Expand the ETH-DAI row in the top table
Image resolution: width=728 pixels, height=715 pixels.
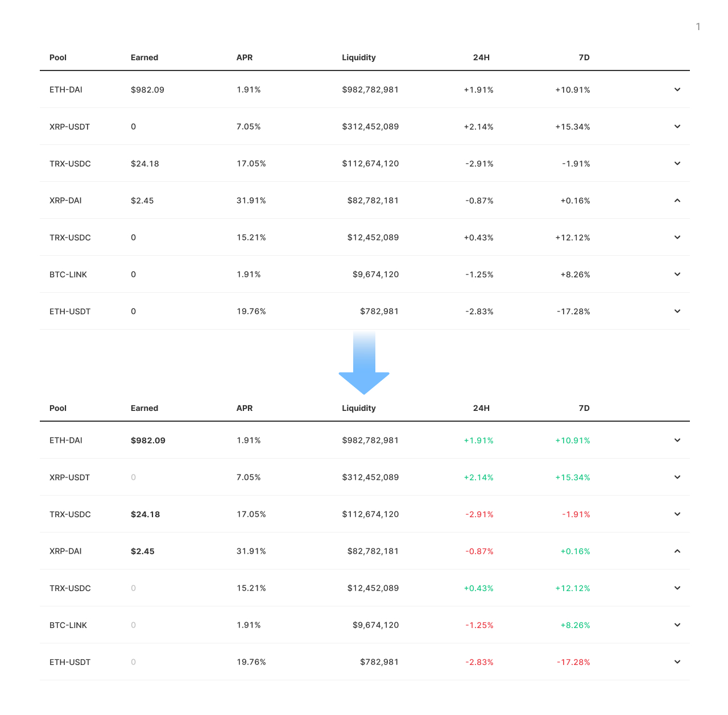click(x=677, y=90)
